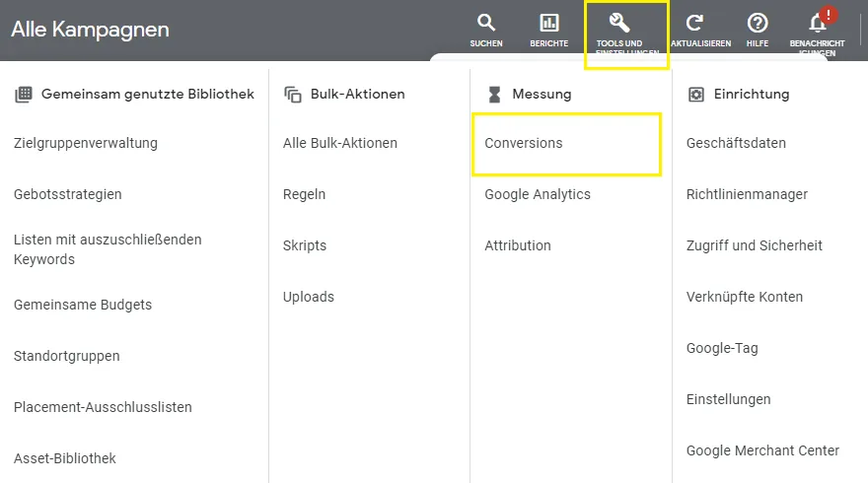
Task: Click the Tools und Einstellungen wrench icon
Action: pyautogui.click(x=618, y=23)
